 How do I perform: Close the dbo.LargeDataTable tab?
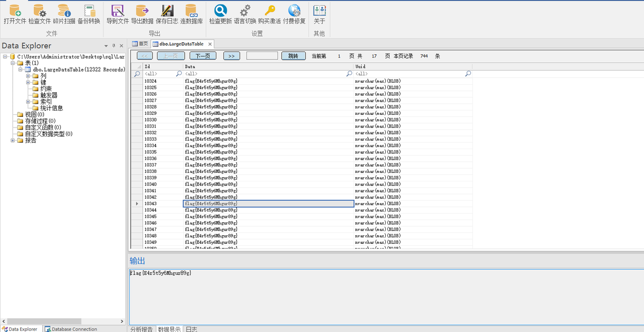(210, 44)
